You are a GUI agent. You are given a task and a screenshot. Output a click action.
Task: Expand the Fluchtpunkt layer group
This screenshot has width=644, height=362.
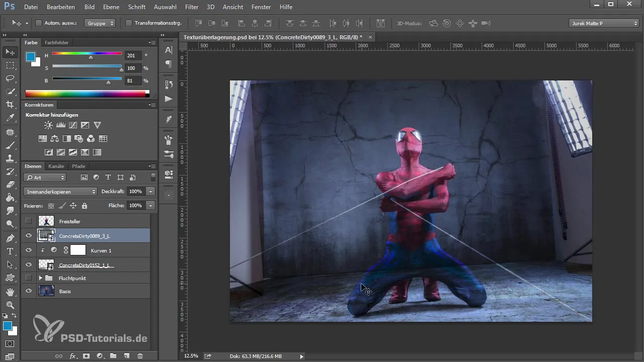(x=41, y=278)
